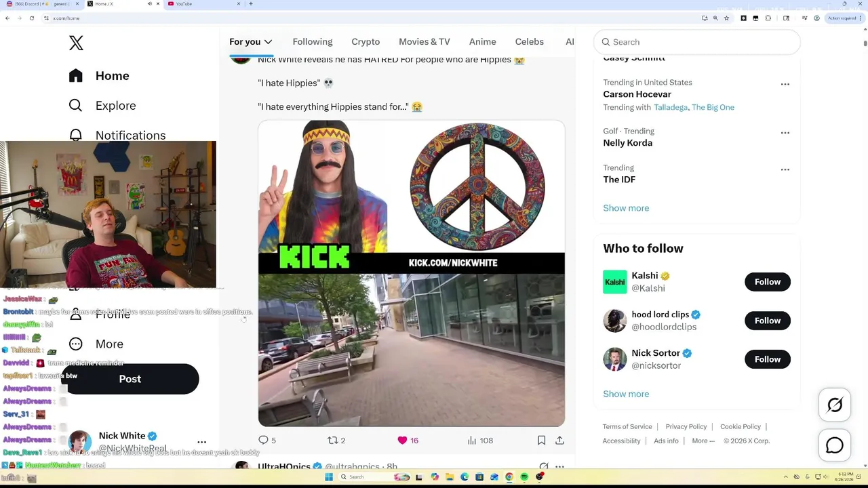Switch to the Crypto tab
This screenshot has height=488, width=868.
[366, 42]
